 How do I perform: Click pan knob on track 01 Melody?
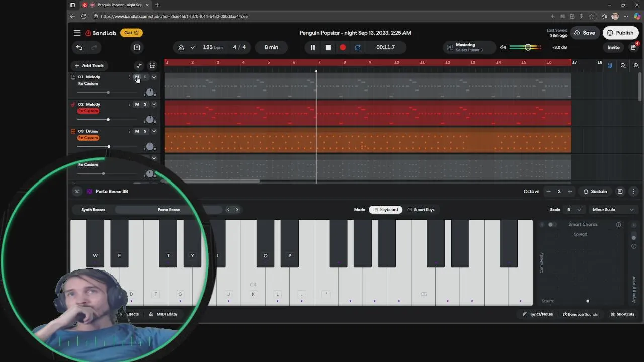click(150, 93)
